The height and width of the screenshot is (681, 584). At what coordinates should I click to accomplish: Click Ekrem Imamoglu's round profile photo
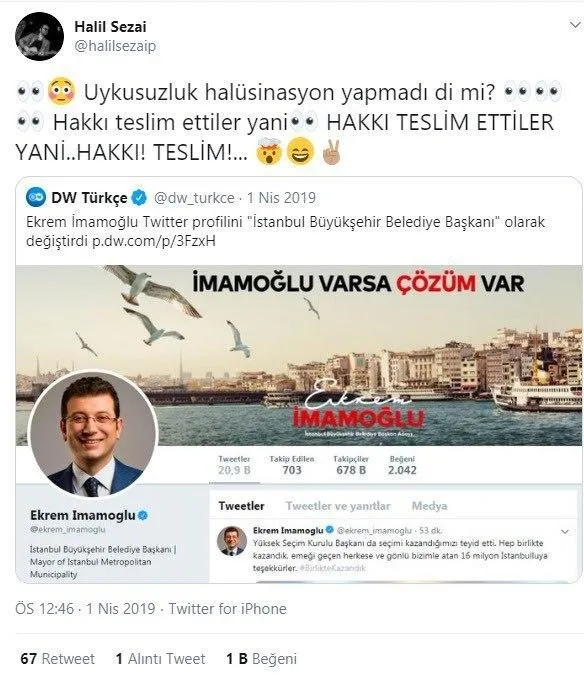pyautogui.click(x=92, y=433)
